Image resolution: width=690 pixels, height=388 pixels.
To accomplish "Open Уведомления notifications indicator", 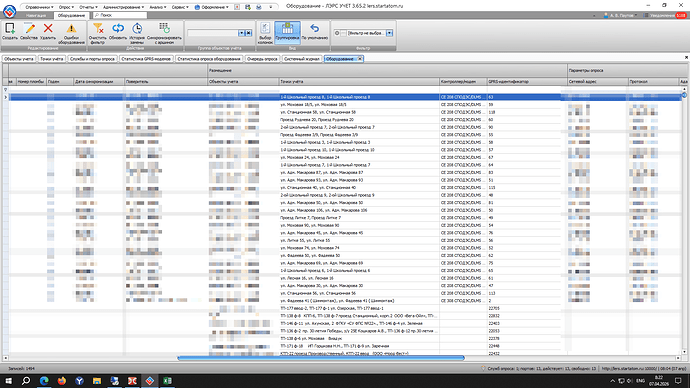I will click(665, 15).
